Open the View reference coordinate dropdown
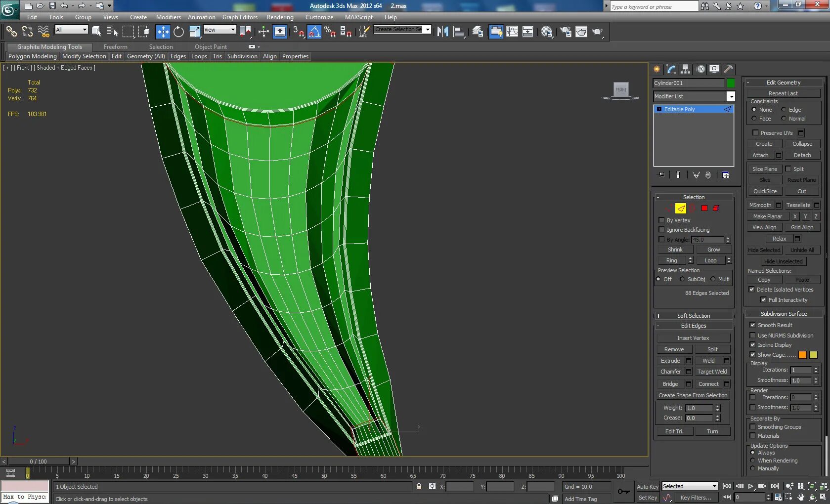Image resolution: width=830 pixels, height=504 pixels. point(220,30)
